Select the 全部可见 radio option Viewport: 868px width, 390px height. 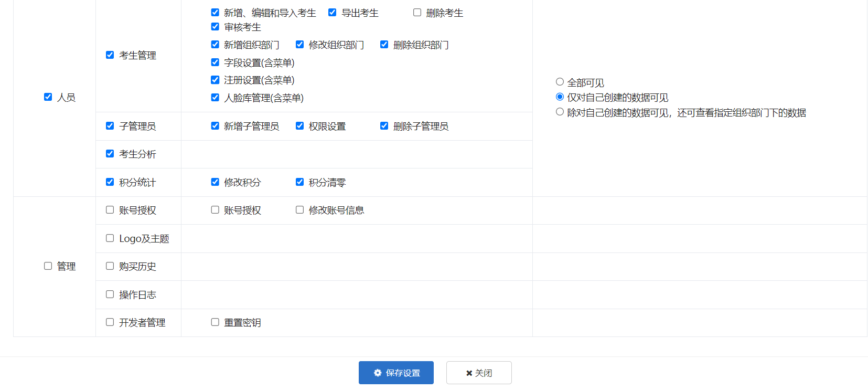tap(560, 82)
